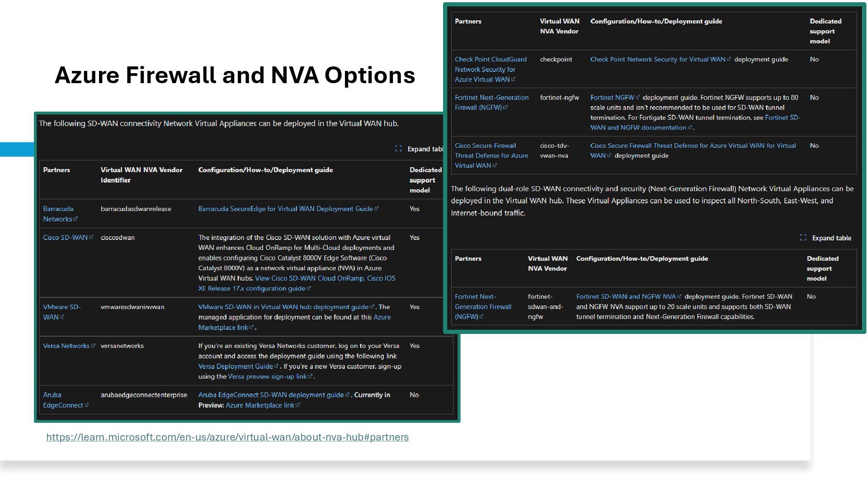Open the VMware Azure Marketplace link

click(x=294, y=322)
